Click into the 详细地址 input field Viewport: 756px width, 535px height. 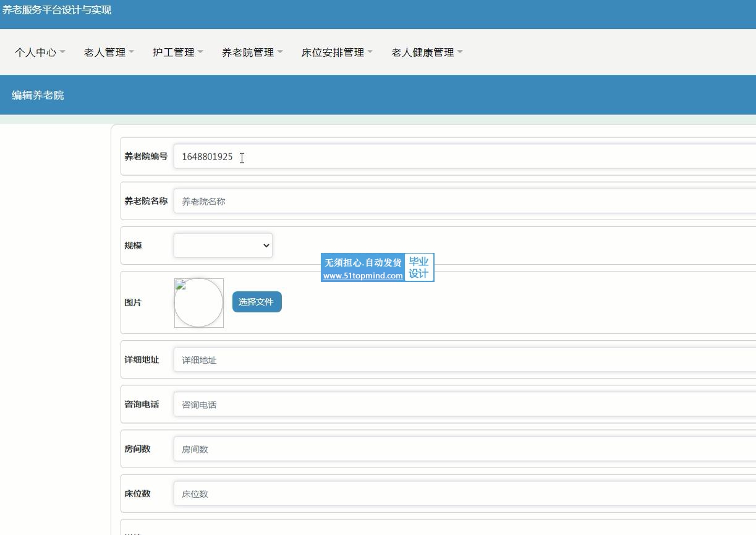point(464,360)
